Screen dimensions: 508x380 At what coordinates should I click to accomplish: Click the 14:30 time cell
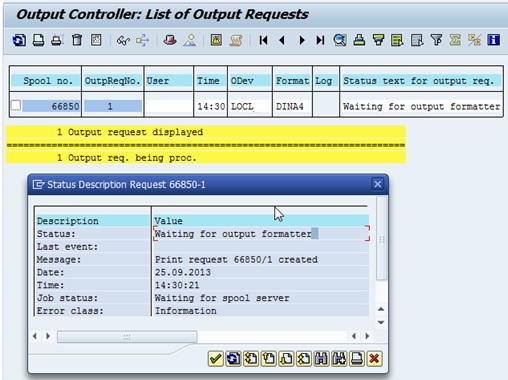click(211, 107)
